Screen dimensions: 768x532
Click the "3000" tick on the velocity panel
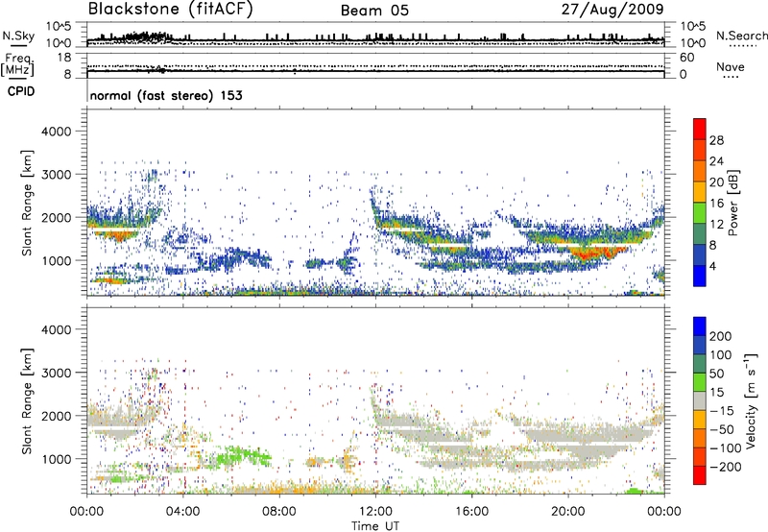click(56, 373)
